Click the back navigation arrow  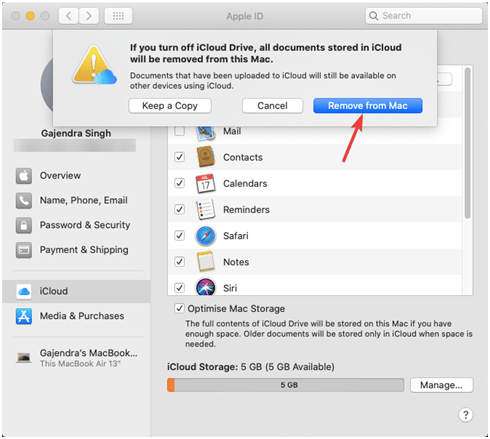coord(69,16)
